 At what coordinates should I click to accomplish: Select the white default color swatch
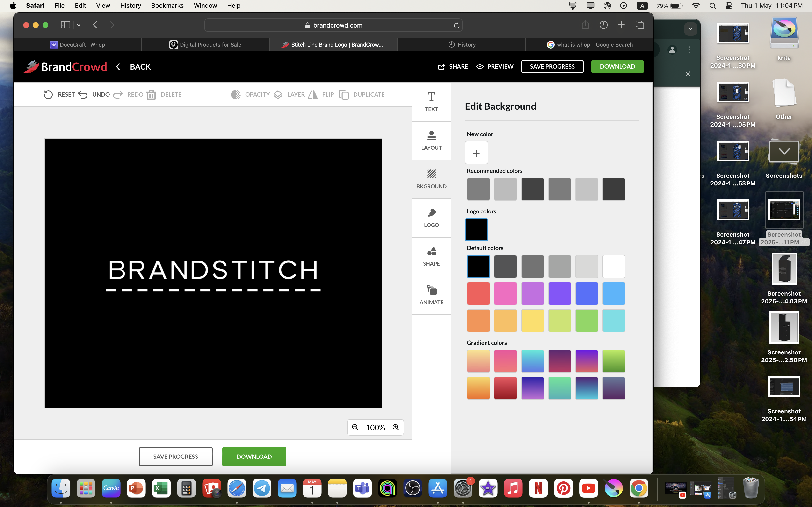pyautogui.click(x=613, y=266)
